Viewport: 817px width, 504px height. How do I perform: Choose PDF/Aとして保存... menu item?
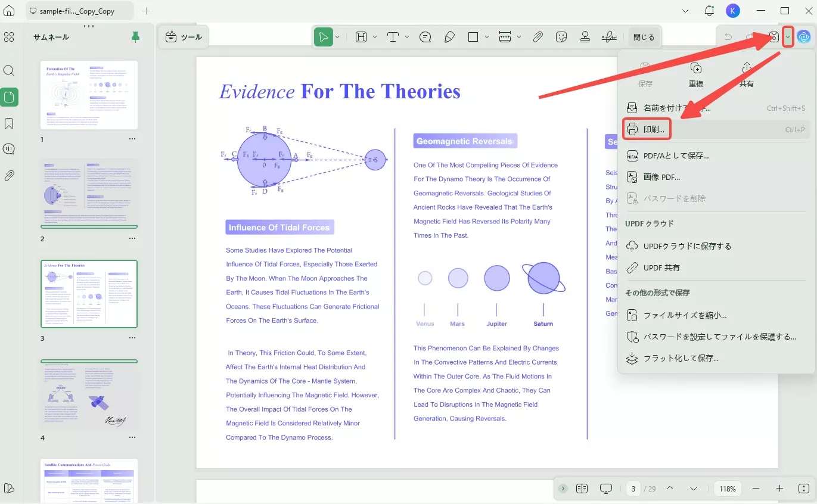(716, 155)
